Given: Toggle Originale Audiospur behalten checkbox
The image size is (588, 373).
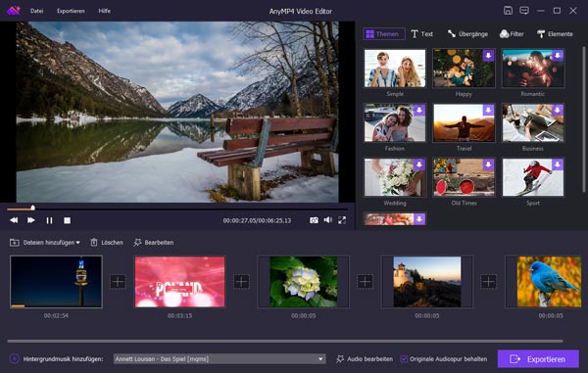Looking at the screenshot, I should coord(404,359).
